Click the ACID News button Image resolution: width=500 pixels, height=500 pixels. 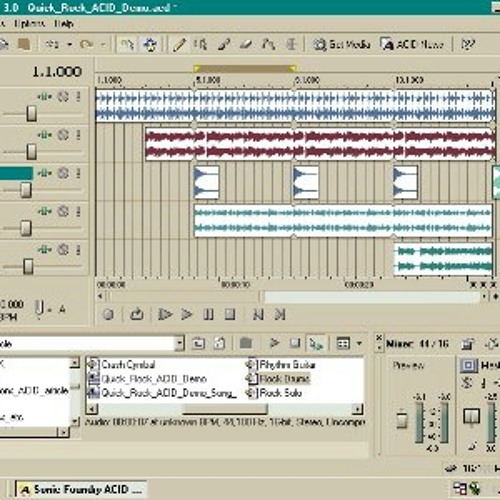(412, 44)
